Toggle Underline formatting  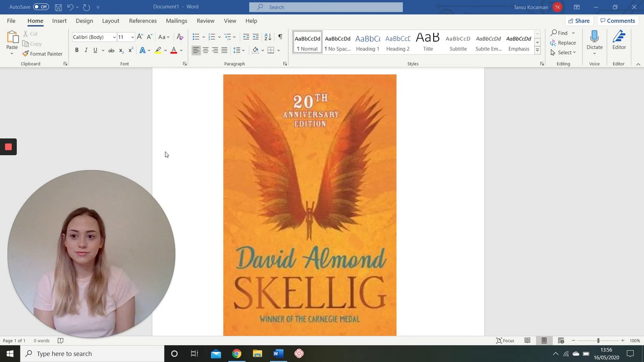tap(95, 50)
